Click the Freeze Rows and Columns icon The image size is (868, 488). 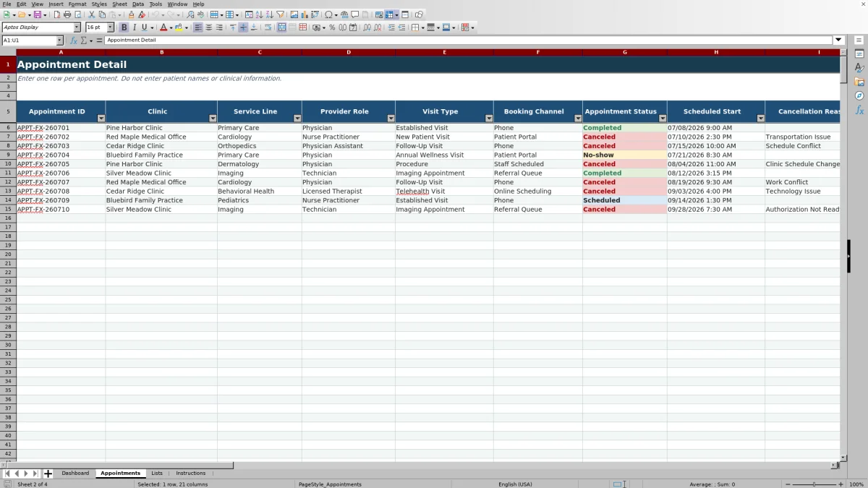pyautogui.click(x=389, y=14)
